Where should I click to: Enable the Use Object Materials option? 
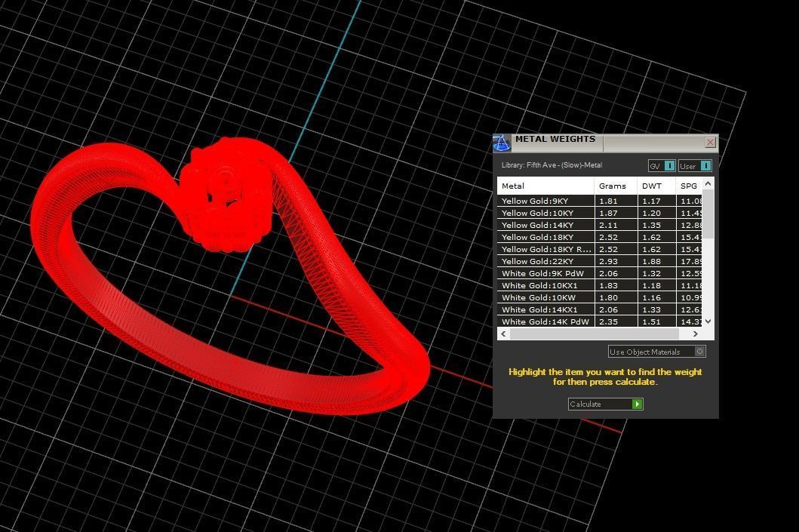[x=657, y=352]
